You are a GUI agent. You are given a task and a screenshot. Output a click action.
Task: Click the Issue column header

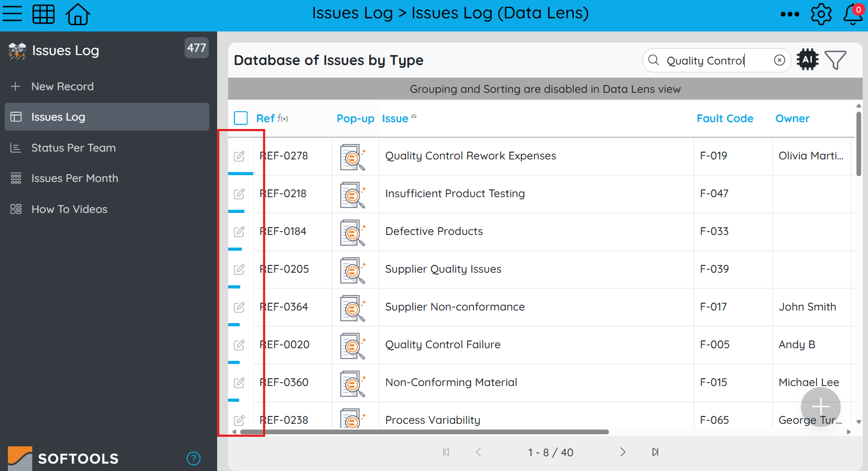tap(395, 119)
